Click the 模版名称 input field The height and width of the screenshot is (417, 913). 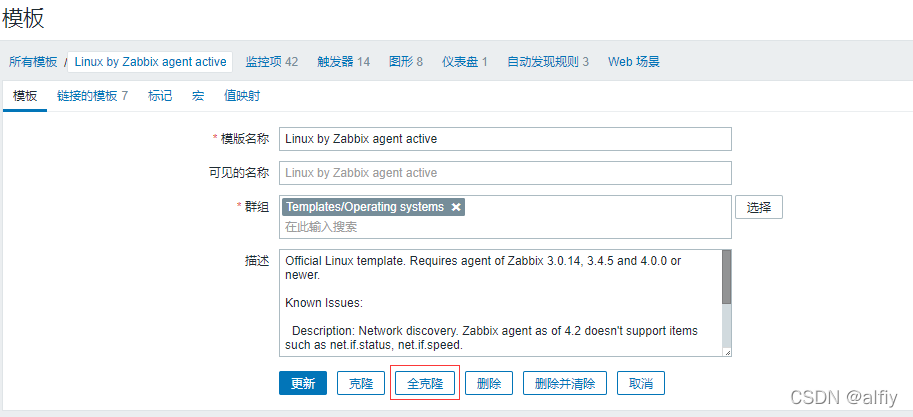point(505,139)
